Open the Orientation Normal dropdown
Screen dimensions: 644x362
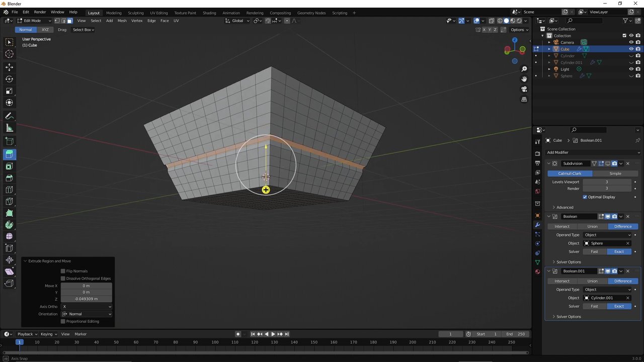point(87,314)
